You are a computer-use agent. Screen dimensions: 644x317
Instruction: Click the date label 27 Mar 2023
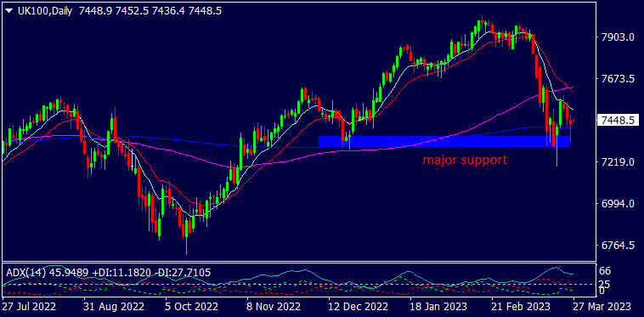coord(602,307)
